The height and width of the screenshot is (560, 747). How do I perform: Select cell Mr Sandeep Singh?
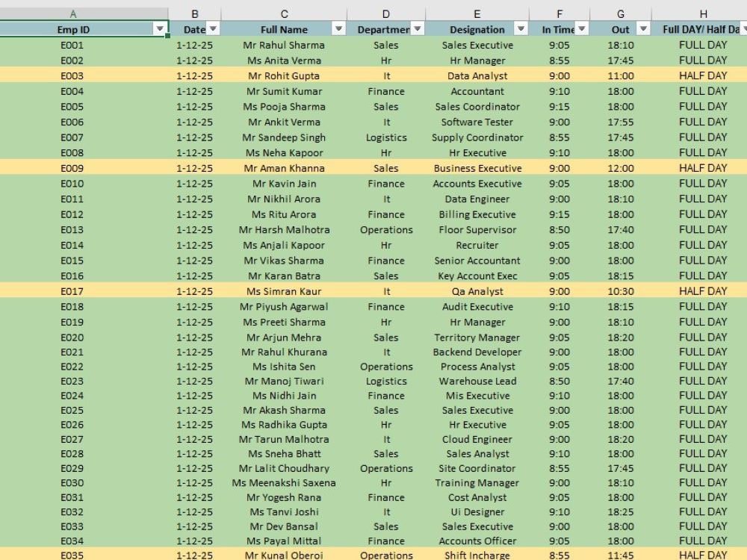click(284, 137)
